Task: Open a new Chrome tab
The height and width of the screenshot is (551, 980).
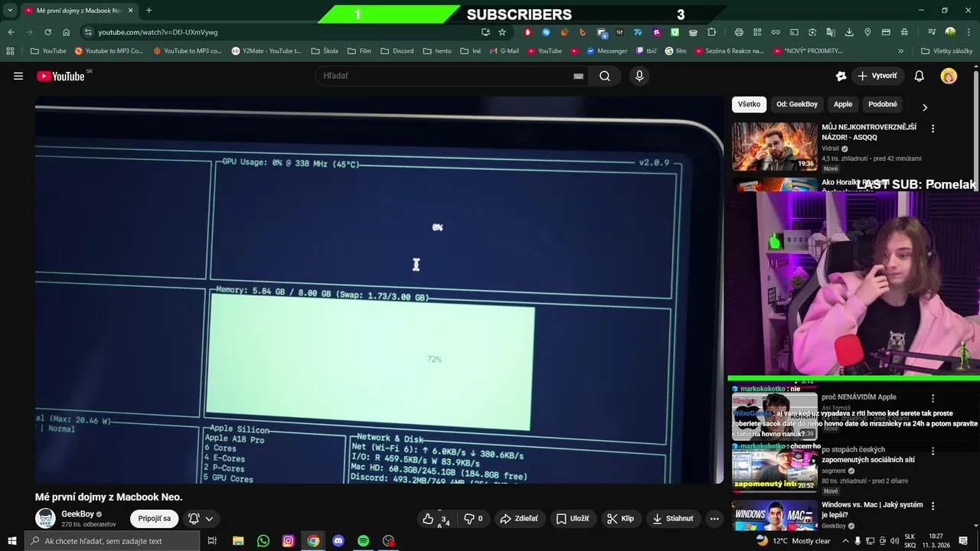Action: (149, 11)
